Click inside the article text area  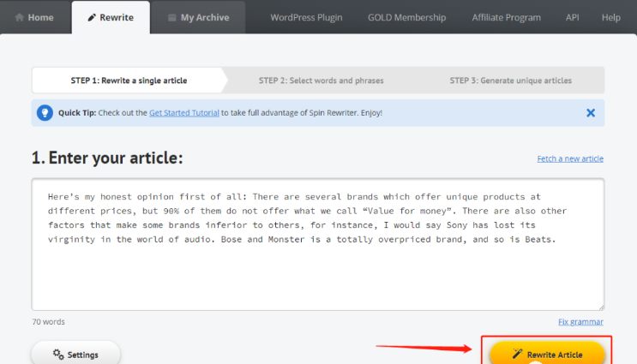[x=318, y=244]
